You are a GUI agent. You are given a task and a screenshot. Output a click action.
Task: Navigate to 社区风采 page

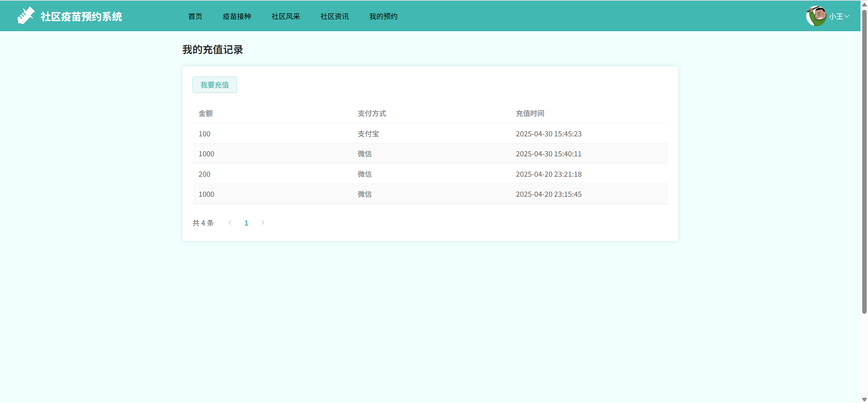point(286,16)
